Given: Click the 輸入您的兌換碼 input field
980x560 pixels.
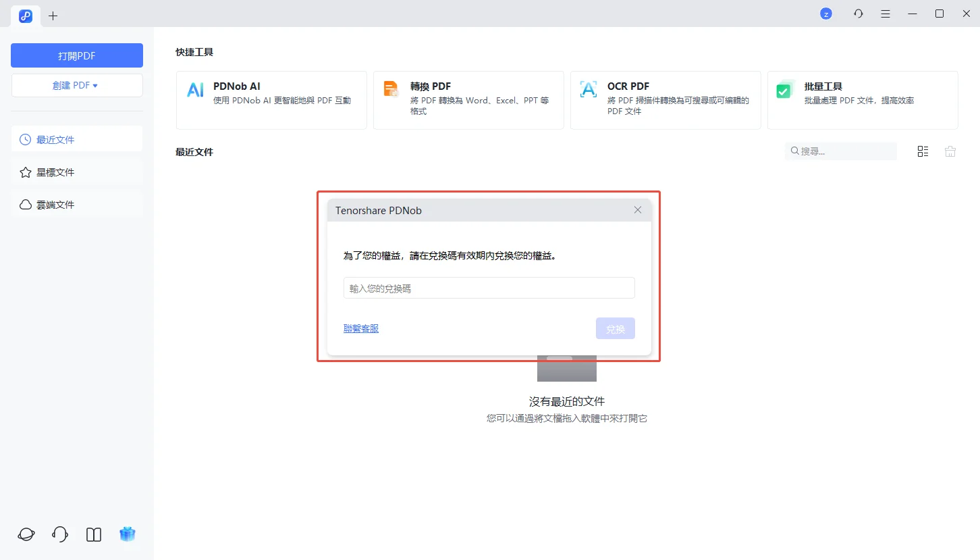Looking at the screenshot, I should [x=489, y=288].
